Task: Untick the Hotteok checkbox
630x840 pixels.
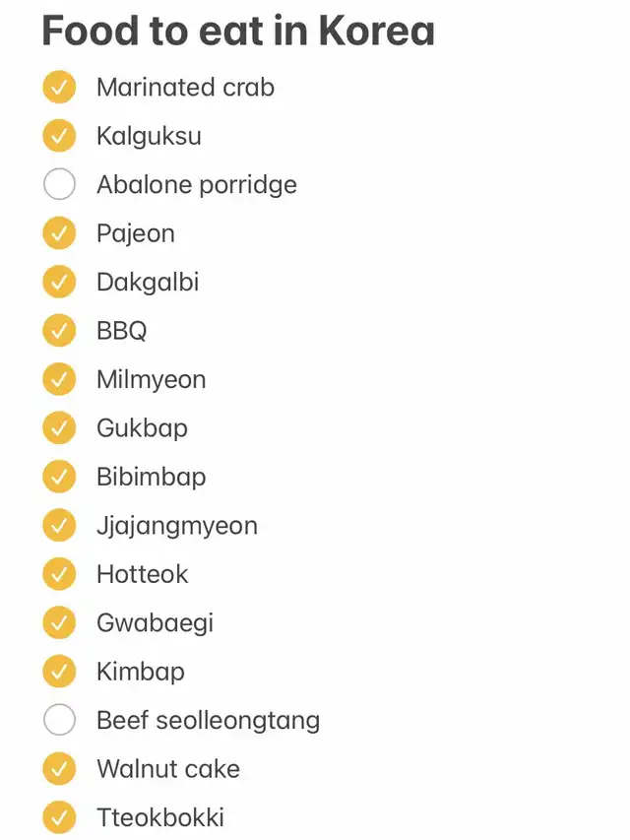Action: pyautogui.click(x=59, y=574)
